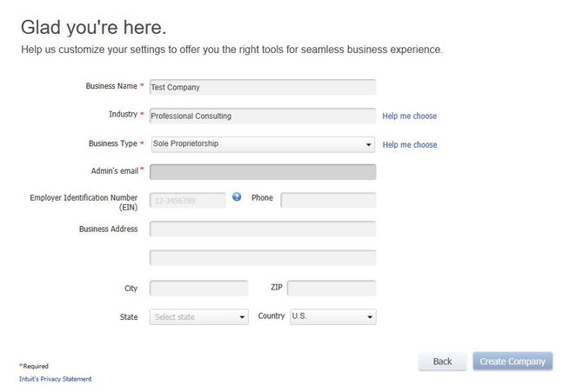Viewport: 563px width, 392px height.
Task: Open Intuit's Privacy Statement link
Action: tap(55, 379)
